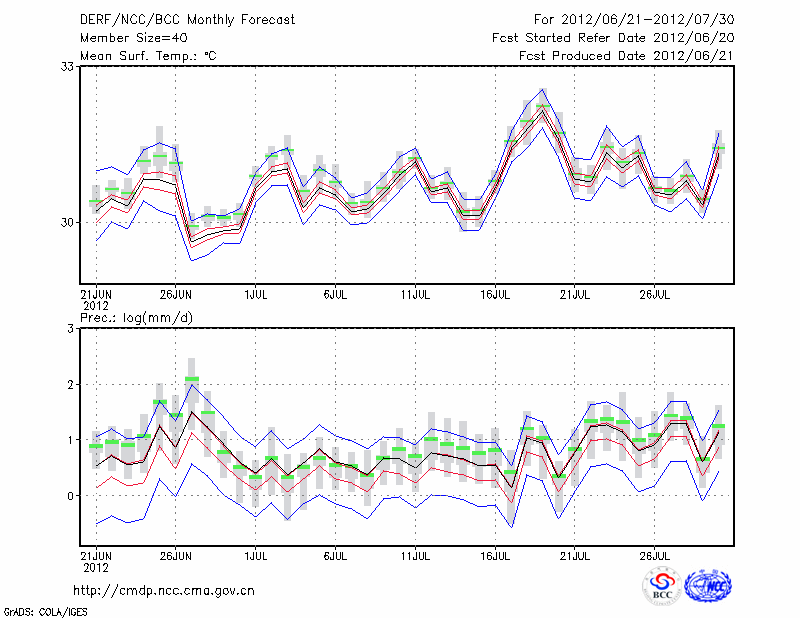Click the 30 label on temperature y-axis
The width and height of the screenshot is (800, 618).
69,222
